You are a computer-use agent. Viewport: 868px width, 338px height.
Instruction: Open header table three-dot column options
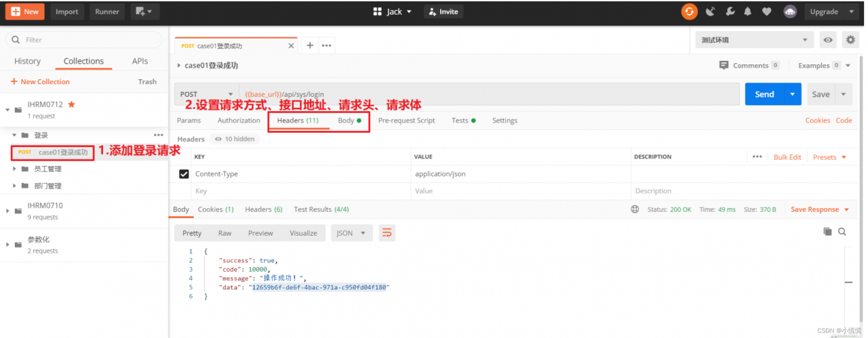pos(757,156)
